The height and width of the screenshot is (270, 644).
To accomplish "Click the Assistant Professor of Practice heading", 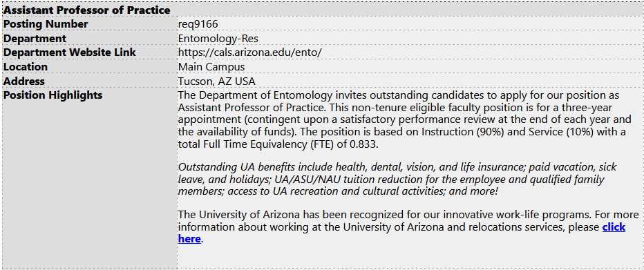I will pyautogui.click(x=86, y=10).
